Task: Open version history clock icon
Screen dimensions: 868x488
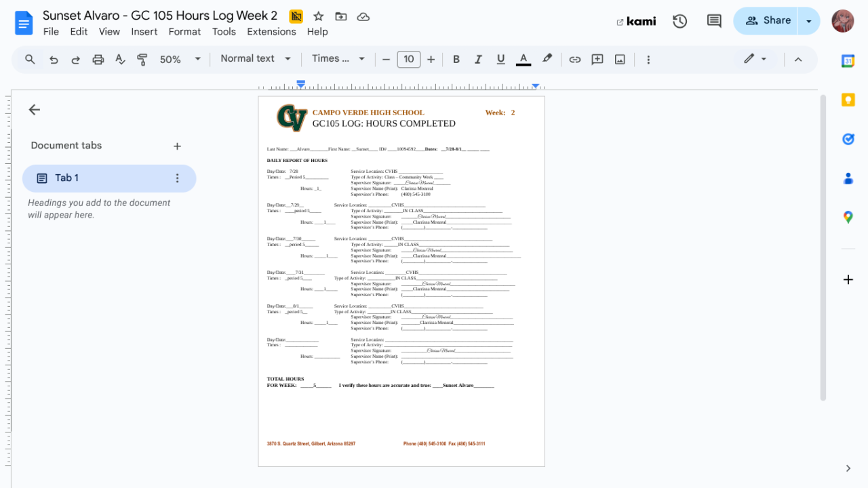Action: coord(680,21)
